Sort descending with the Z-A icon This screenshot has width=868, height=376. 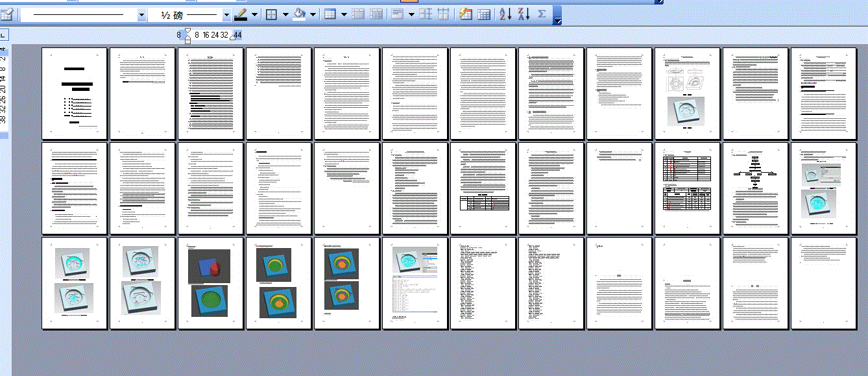[x=524, y=14]
